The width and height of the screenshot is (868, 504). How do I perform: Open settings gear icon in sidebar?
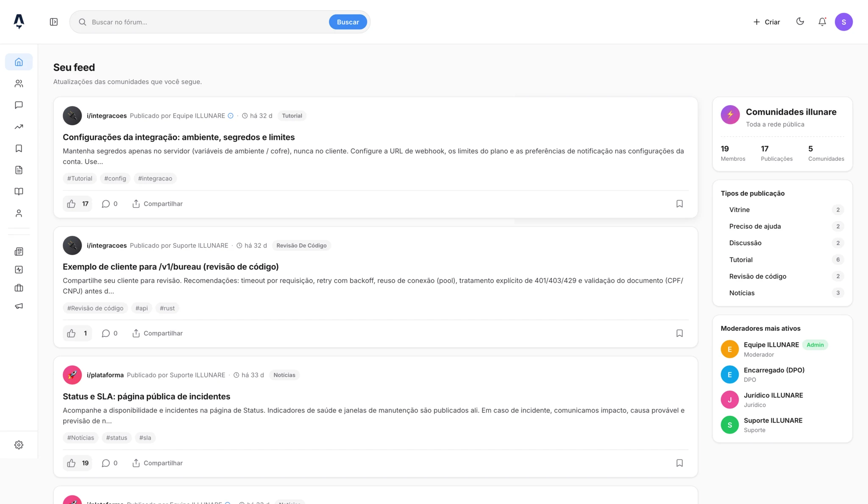[19, 445]
